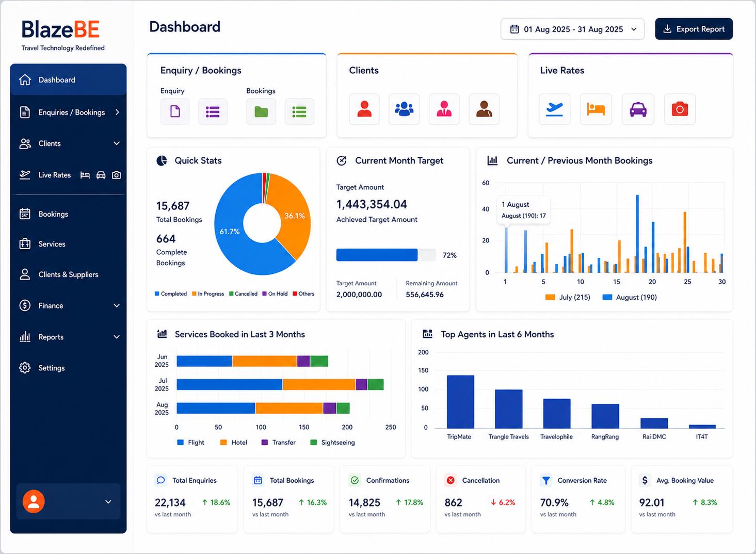Image resolution: width=756 pixels, height=554 pixels.
Task: Toggle the August (190) legend series
Action: (x=630, y=297)
